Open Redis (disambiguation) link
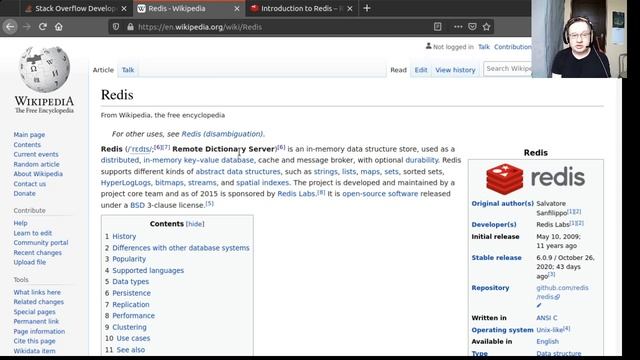Screen dimensions: 640x360 tap(222, 134)
